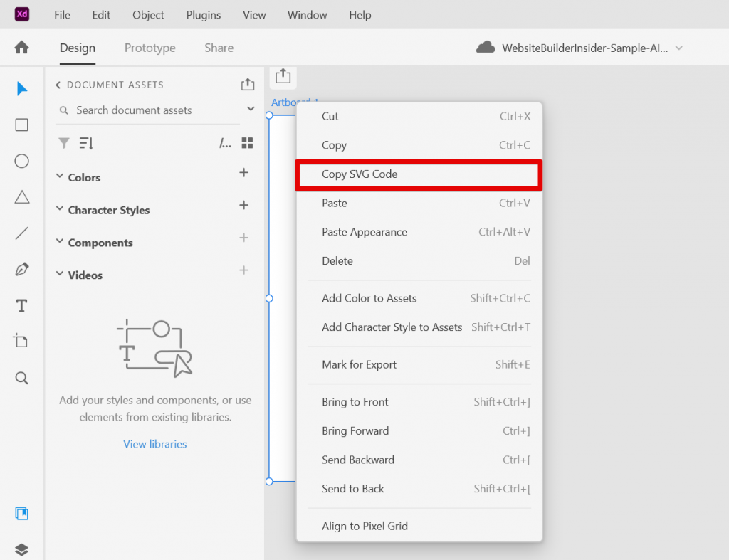This screenshot has height=560, width=729.
Task: Collapse the Colors section
Action: pyautogui.click(x=59, y=177)
